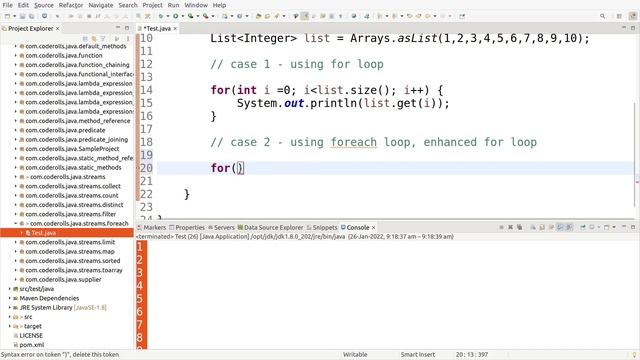The width and height of the screenshot is (640, 360).
Task: Open the Open Console dropdown arrow
Action: pyautogui.click(x=613, y=227)
